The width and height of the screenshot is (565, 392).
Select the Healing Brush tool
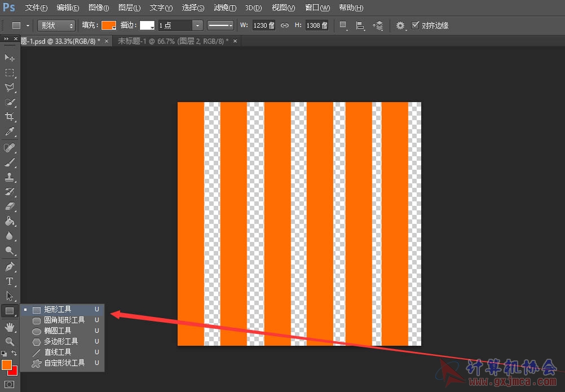10,148
